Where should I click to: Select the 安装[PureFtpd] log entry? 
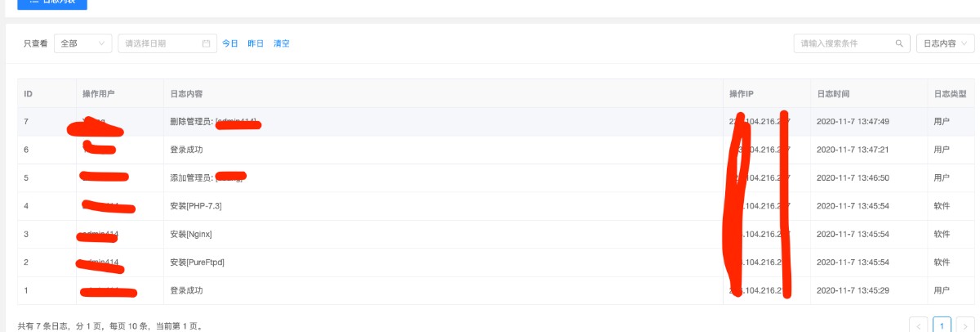196,262
